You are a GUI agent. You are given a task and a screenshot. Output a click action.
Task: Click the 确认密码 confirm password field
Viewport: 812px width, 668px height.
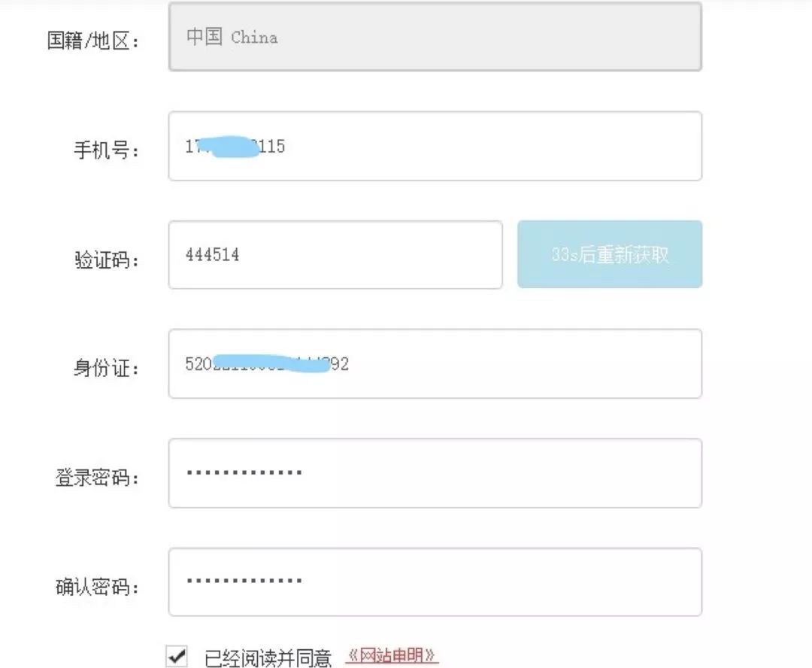tap(435, 582)
